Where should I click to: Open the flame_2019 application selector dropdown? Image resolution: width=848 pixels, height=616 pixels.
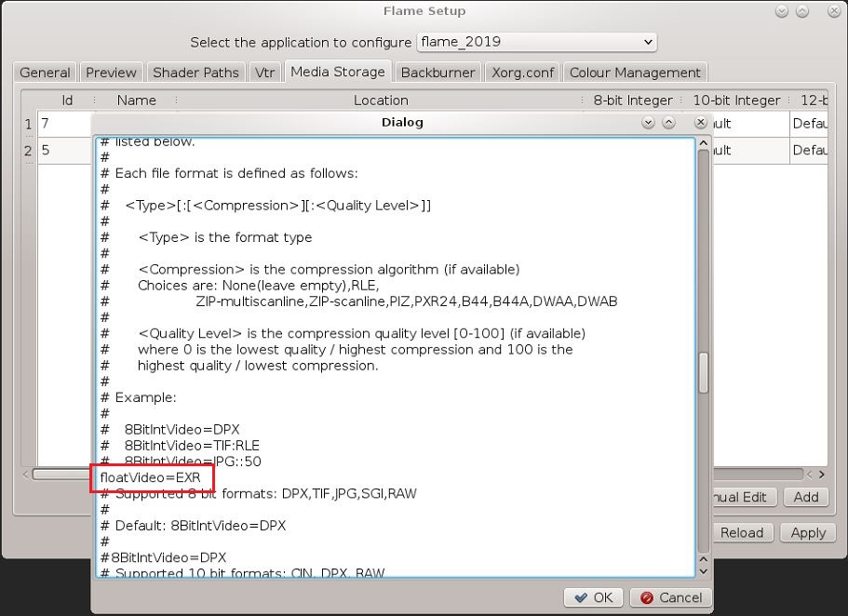(x=536, y=41)
